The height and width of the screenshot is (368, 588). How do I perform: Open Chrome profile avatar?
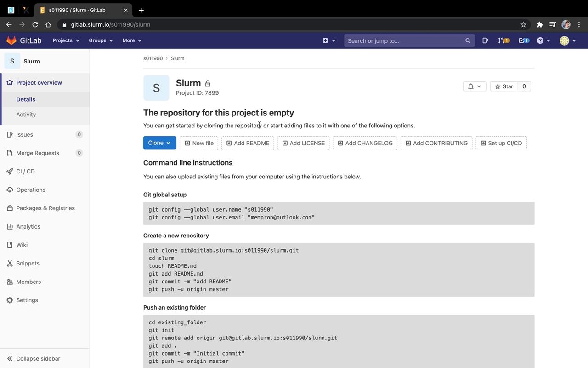(x=566, y=24)
